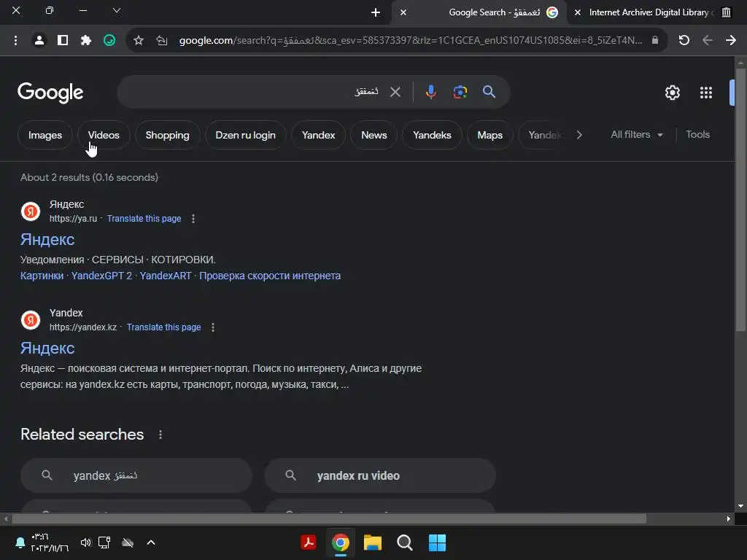Filter results by Maps
This screenshot has height=560, width=747.
click(x=489, y=135)
